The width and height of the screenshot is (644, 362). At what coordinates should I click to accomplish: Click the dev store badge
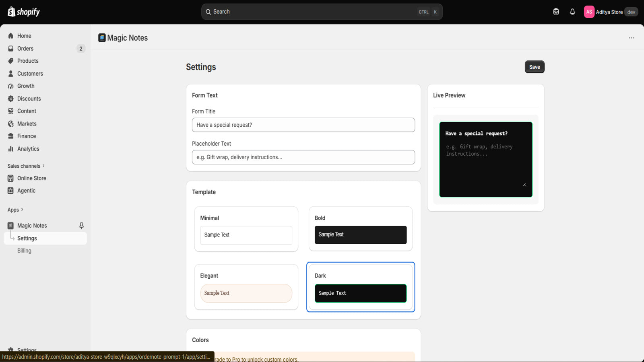point(631,12)
